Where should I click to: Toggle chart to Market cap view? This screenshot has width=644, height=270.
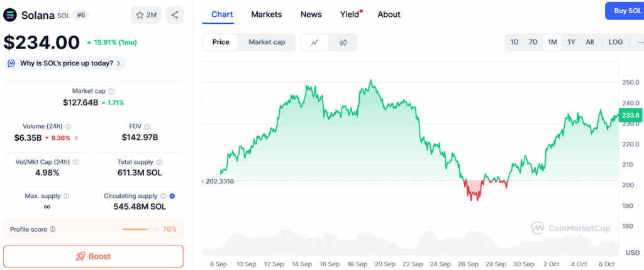[267, 42]
